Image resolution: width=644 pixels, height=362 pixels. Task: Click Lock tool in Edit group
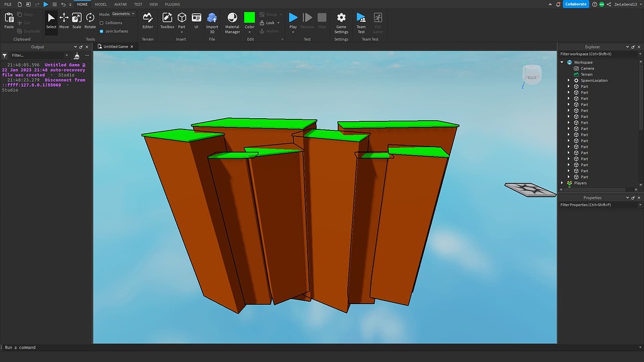270,23
